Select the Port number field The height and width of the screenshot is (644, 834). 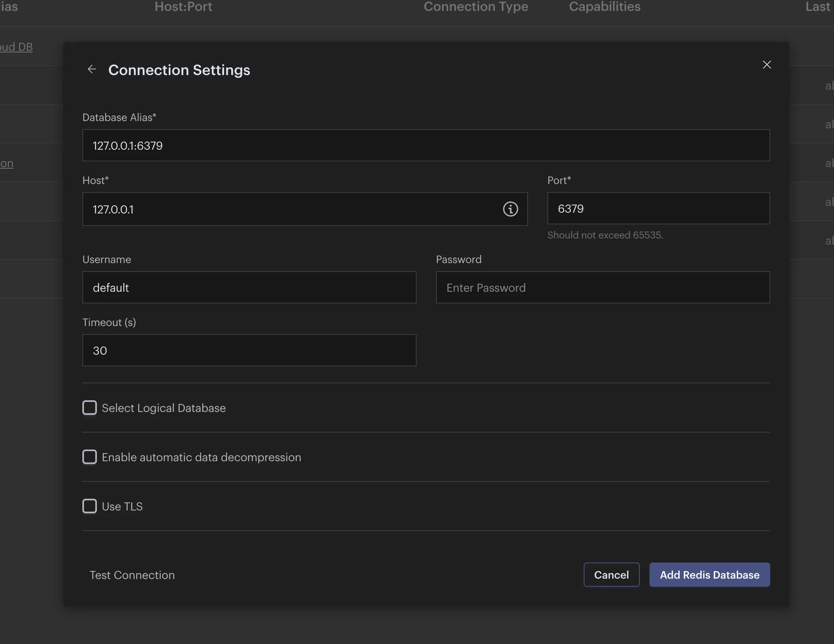pos(658,209)
